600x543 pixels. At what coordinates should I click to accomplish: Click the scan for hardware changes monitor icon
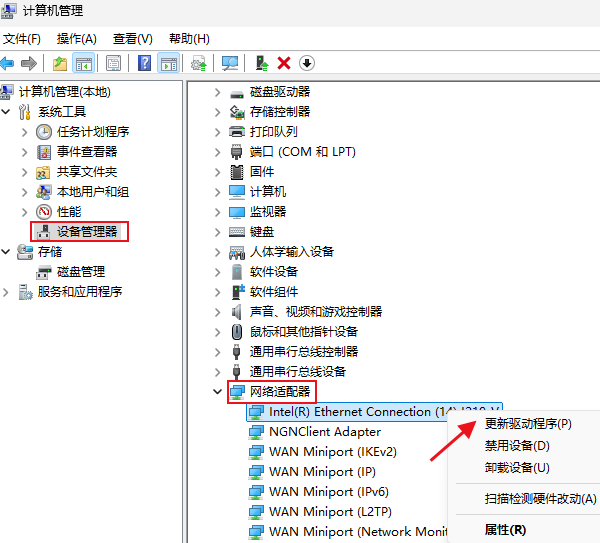(x=230, y=63)
